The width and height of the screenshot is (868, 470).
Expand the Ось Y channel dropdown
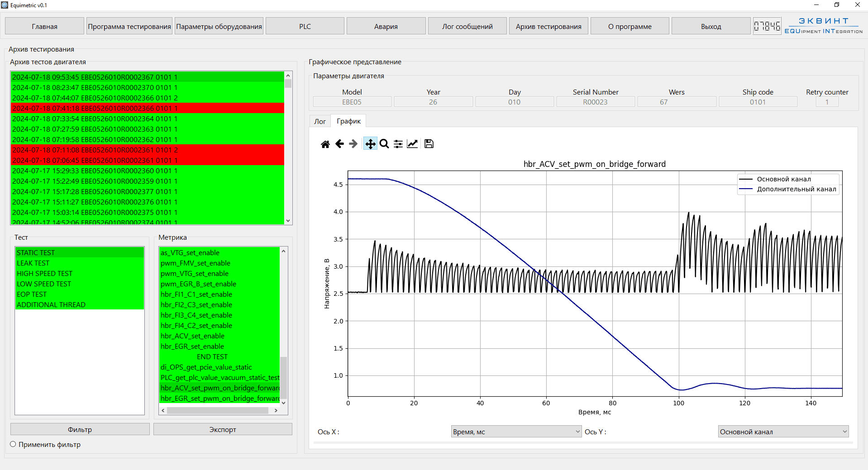(783, 432)
